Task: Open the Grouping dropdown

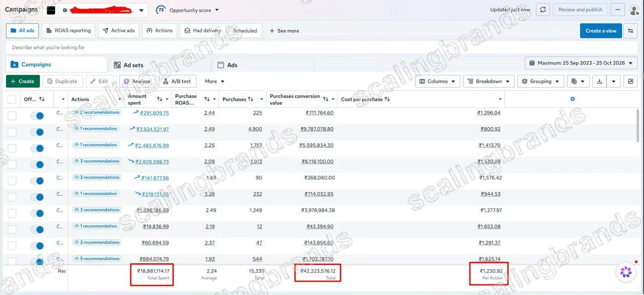Action: click(x=540, y=81)
